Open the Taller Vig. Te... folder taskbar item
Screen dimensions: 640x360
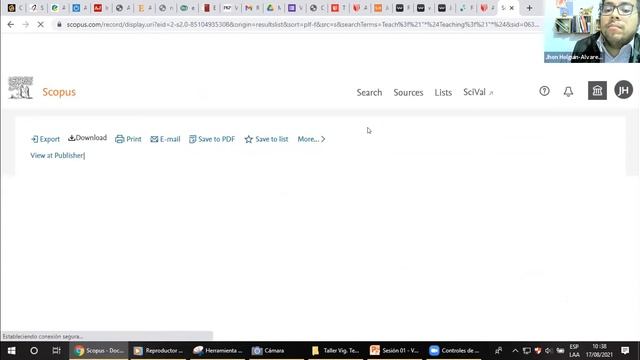336,351
